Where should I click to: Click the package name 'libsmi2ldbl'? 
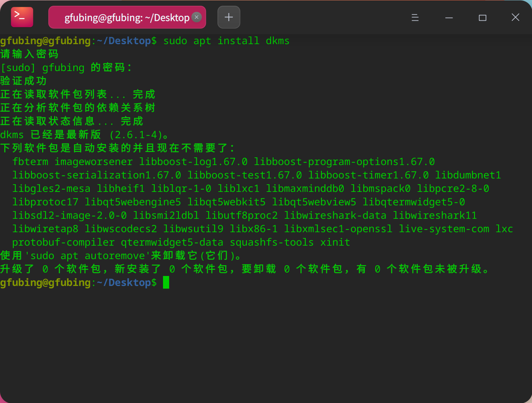pos(166,215)
